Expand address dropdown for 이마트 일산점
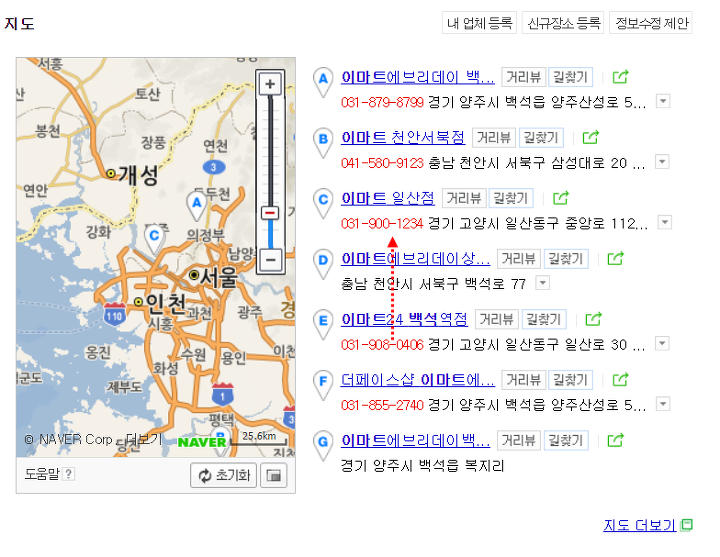Image resolution: width=720 pixels, height=557 pixels. click(x=664, y=222)
